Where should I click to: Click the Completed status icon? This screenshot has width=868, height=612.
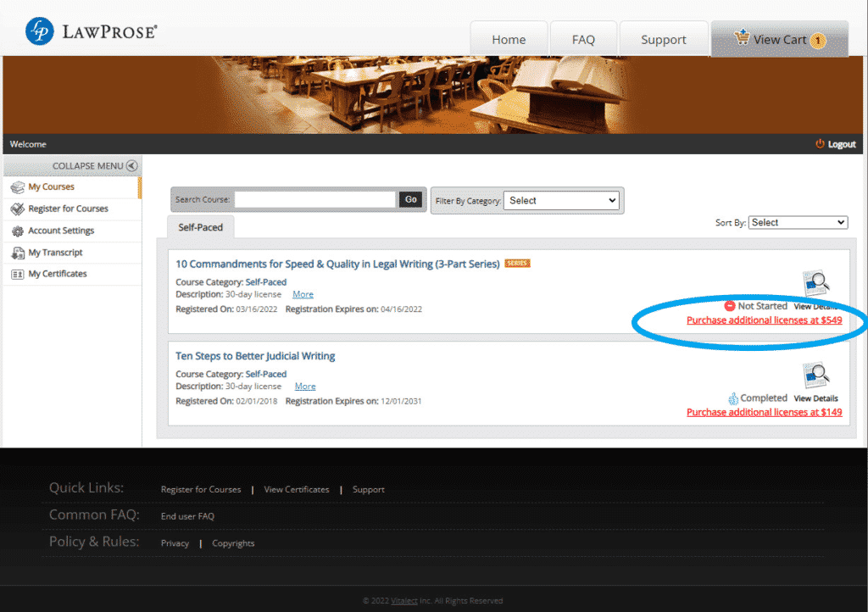tap(733, 398)
